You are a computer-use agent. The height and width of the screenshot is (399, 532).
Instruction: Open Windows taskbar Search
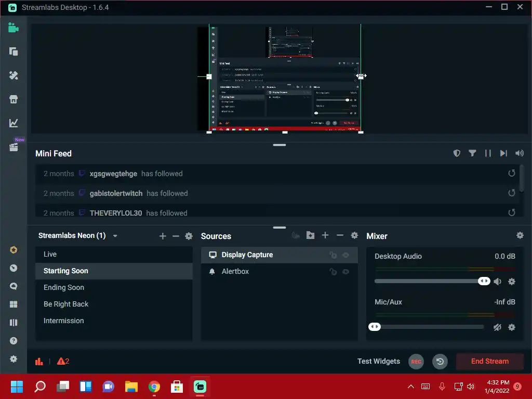(40, 387)
